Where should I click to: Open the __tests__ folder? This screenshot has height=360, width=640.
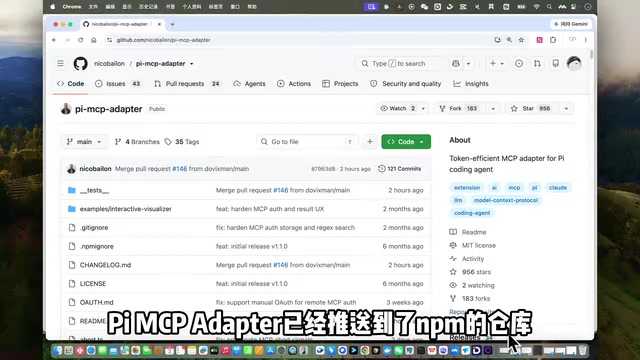94,190
